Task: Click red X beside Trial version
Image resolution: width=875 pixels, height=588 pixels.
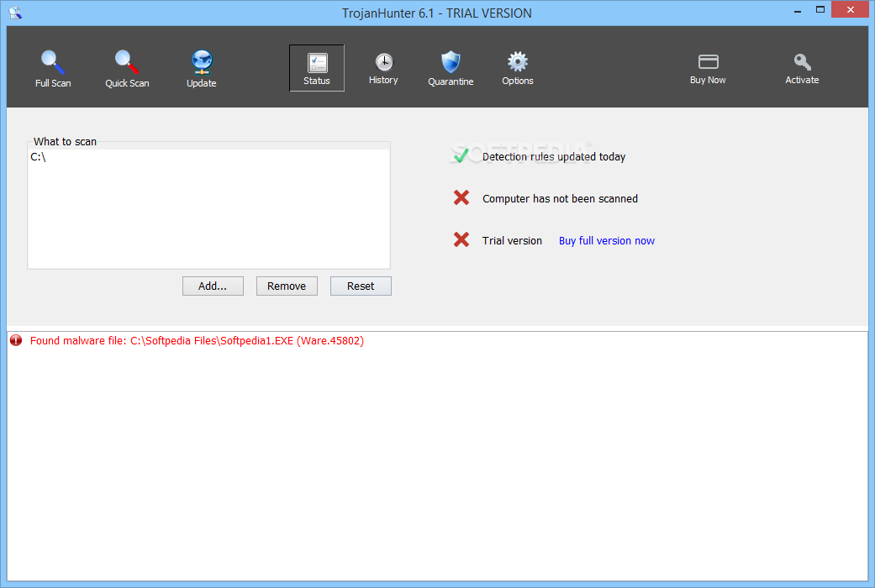Action: pos(461,239)
